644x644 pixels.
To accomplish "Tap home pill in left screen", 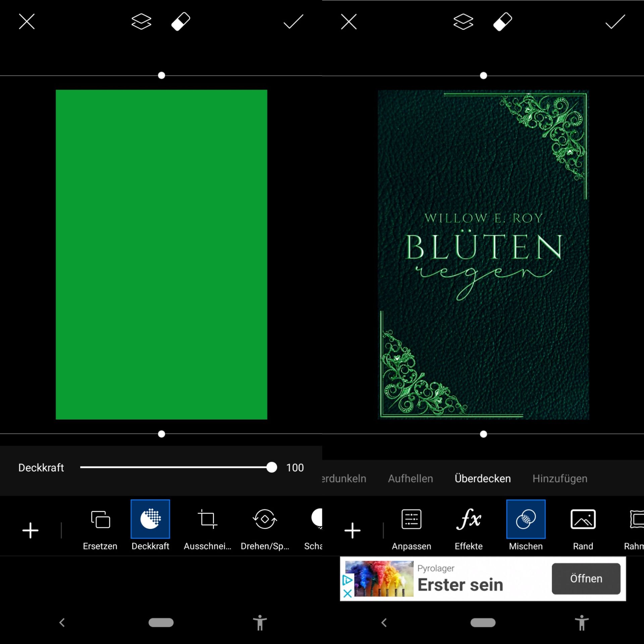I will [161, 623].
